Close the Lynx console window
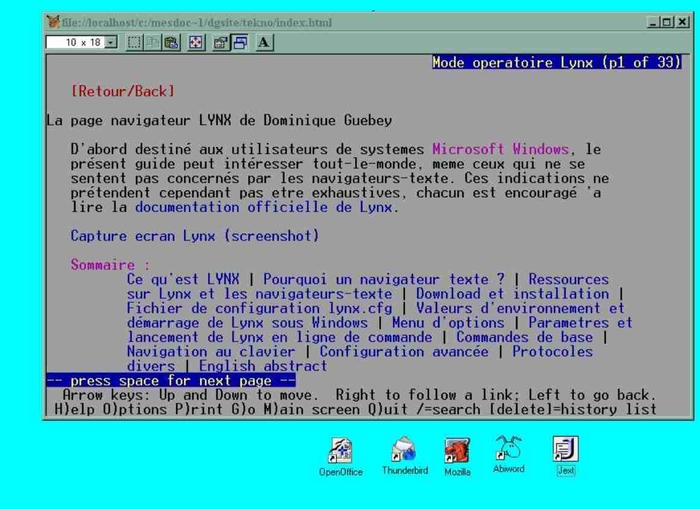700x509 pixels. [682, 22]
